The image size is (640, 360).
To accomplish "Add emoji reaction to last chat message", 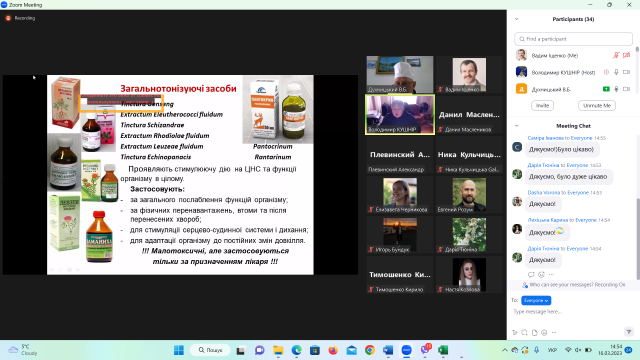I will pos(541,275).
